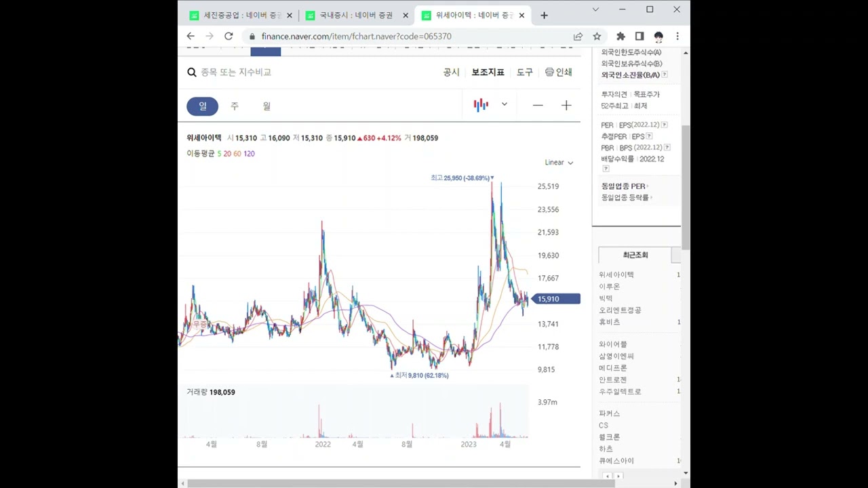Close the 위세아이텍 tab
Image resolution: width=868 pixels, height=488 pixels.
click(521, 15)
